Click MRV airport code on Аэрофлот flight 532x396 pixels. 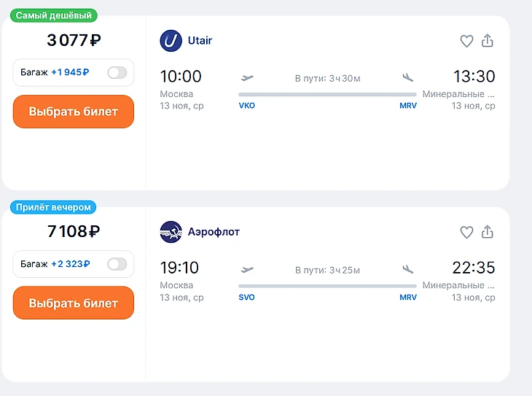(408, 298)
